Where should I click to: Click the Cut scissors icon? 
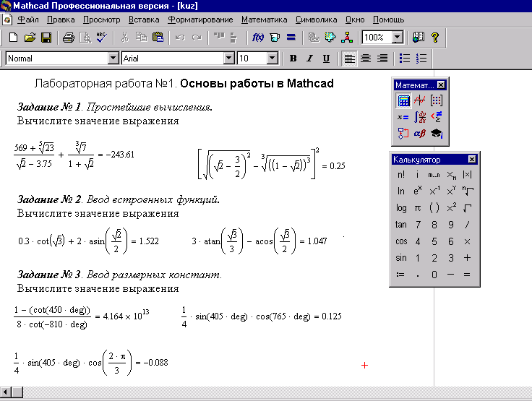tap(124, 38)
